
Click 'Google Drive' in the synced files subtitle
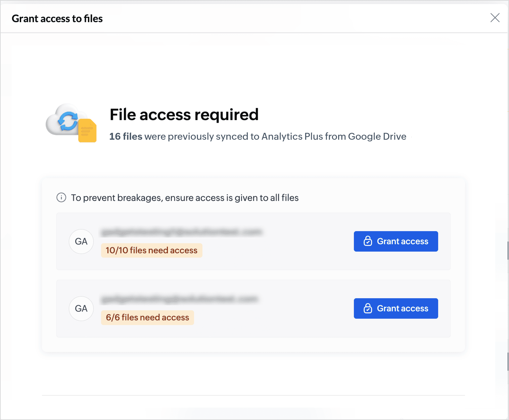click(377, 137)
